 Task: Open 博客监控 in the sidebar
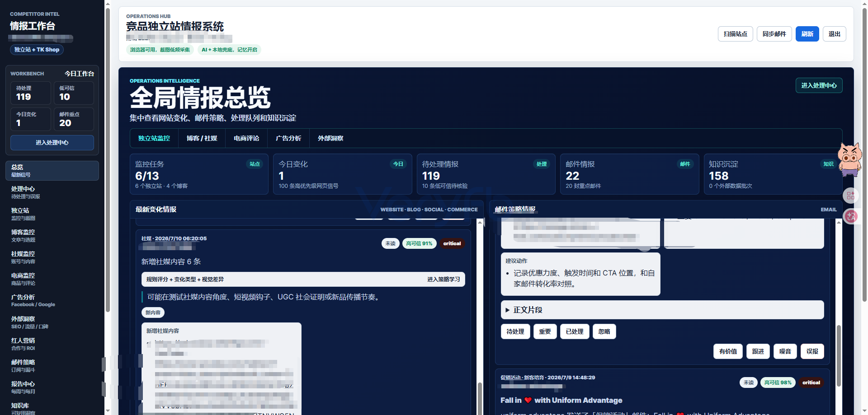52,236
